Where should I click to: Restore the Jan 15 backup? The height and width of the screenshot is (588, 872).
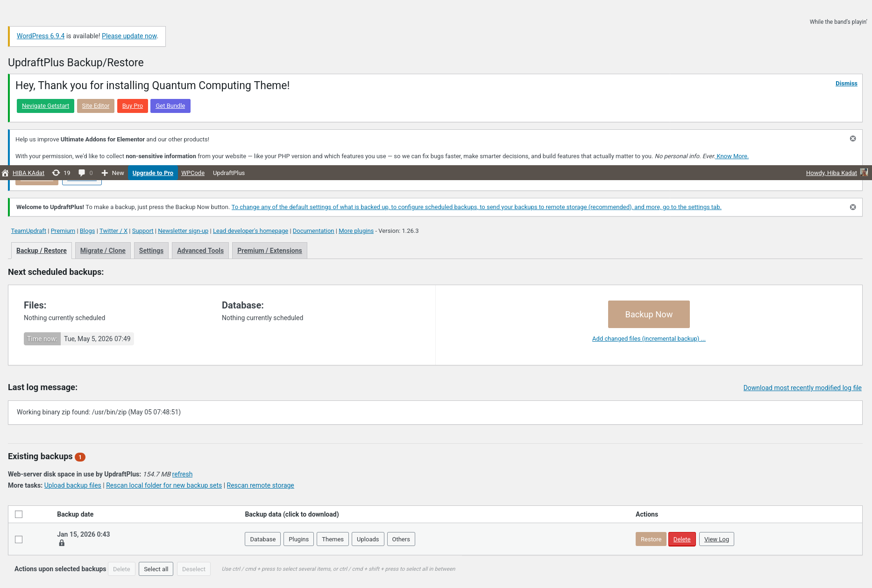point(651,539)
